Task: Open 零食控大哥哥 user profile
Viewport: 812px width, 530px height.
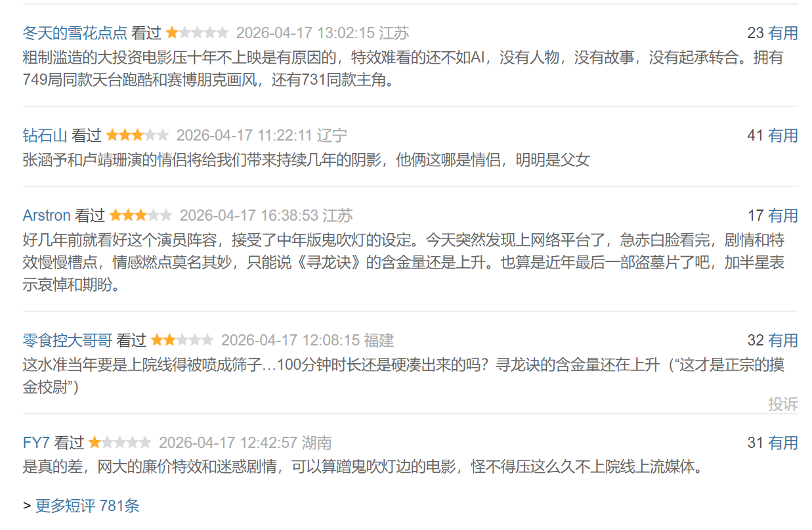Action: point(68,340)
